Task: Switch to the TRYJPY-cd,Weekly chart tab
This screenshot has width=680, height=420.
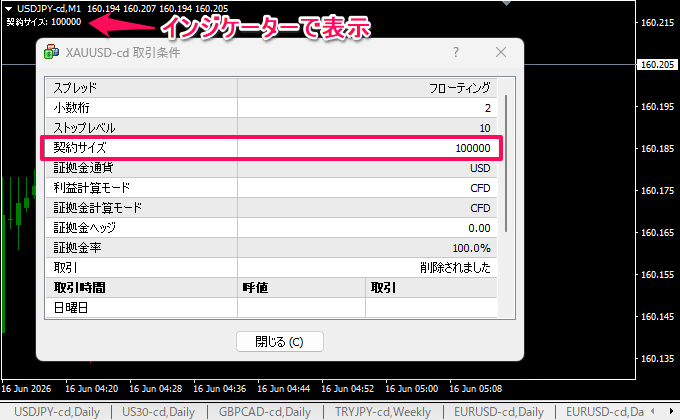Action: click(x=382, y=411)
